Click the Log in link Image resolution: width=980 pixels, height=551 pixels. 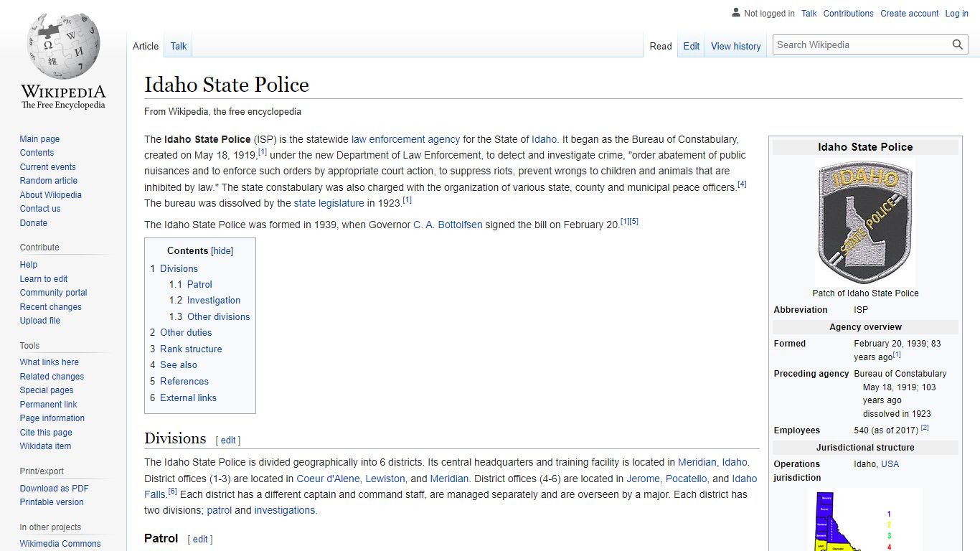tap(957, 14)
